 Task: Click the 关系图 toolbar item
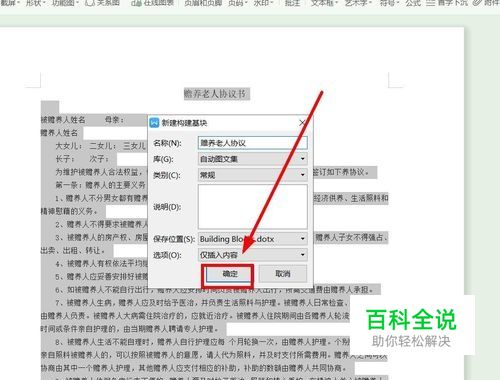pos(102,3)
